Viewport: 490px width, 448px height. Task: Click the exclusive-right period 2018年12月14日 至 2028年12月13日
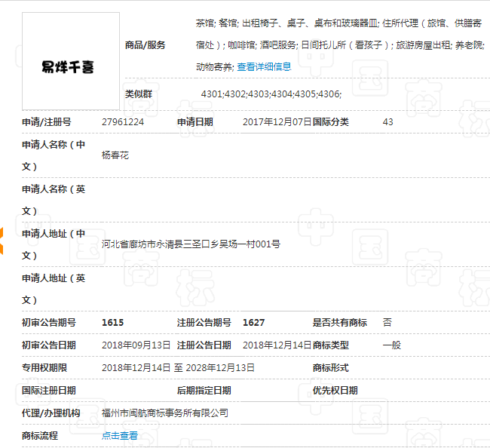point(178,367)
